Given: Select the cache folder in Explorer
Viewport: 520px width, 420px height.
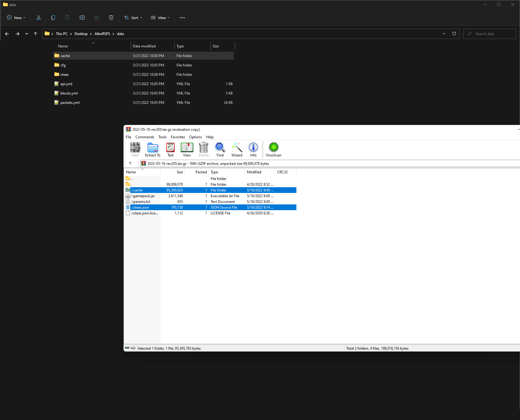Looking at the screenshot, I should click(x=144, y=56).
